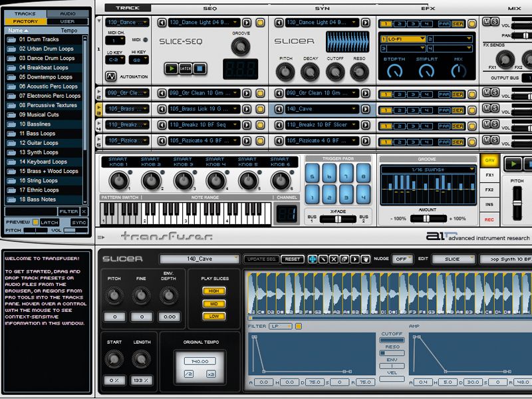Hit trigger pad 1
This screenshot has width=532, height=399.
click(x=312, y=194)
